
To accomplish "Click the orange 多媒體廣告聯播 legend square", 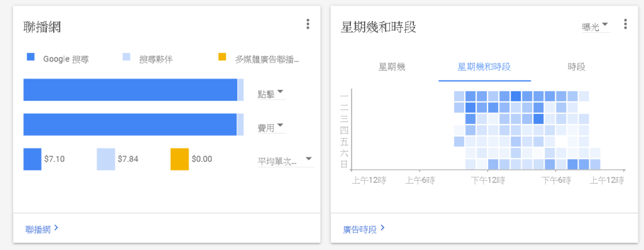I will click(x=222, y=57).
